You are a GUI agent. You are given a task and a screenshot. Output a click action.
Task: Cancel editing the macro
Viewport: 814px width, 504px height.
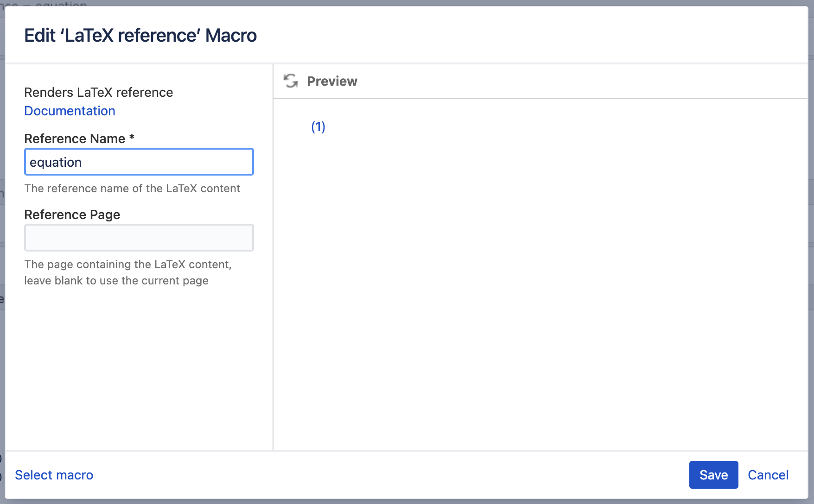point(768,475)
